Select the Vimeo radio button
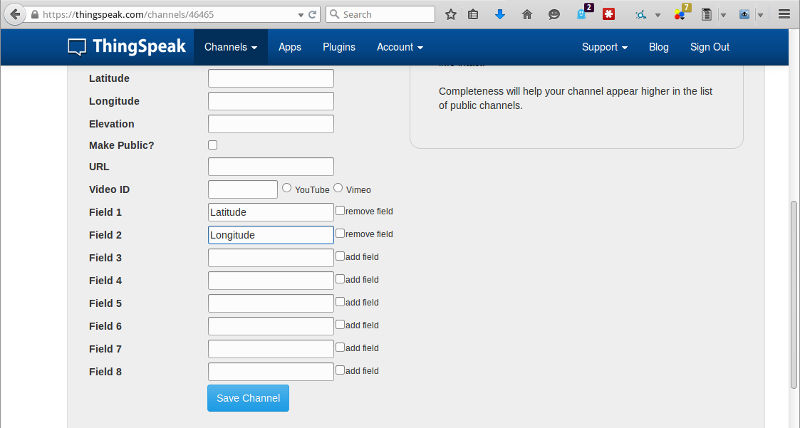 click(338, 188)
